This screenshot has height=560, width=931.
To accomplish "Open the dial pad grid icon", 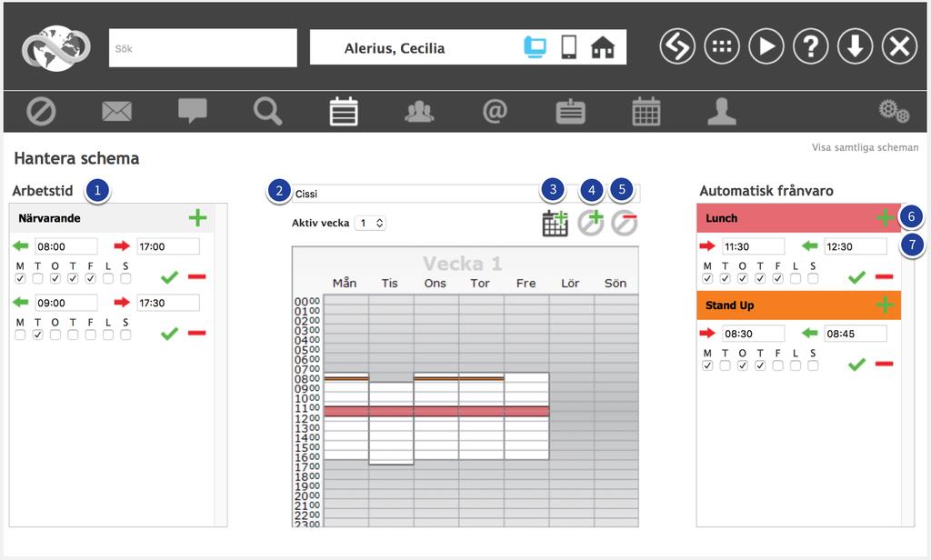I will click(721, 46).
